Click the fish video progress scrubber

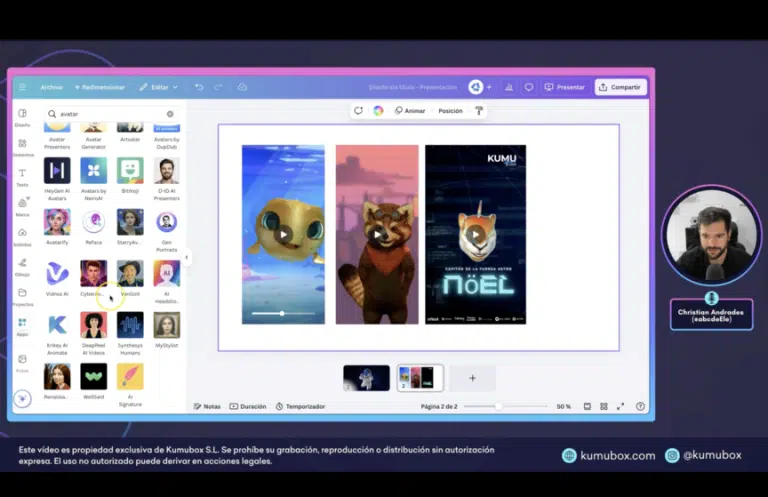click(x=282, y=313)
